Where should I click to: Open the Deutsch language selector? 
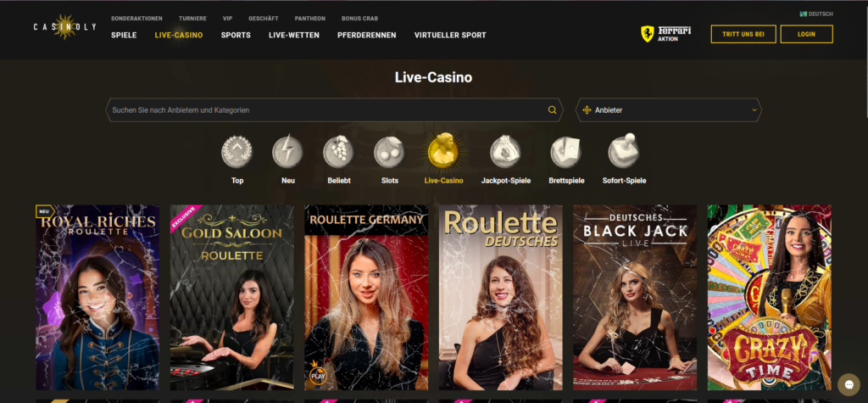click(816, 14)
